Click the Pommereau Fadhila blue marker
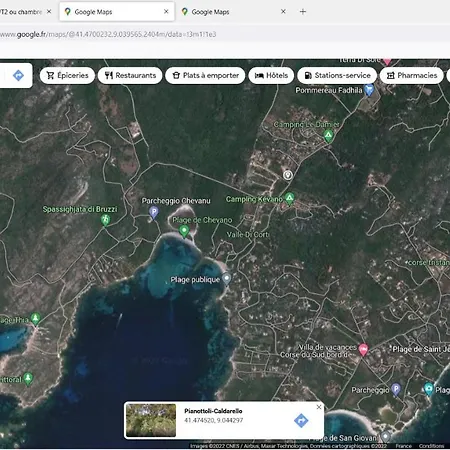The width and height of the screenshot is (450, 450). point(368,90)
